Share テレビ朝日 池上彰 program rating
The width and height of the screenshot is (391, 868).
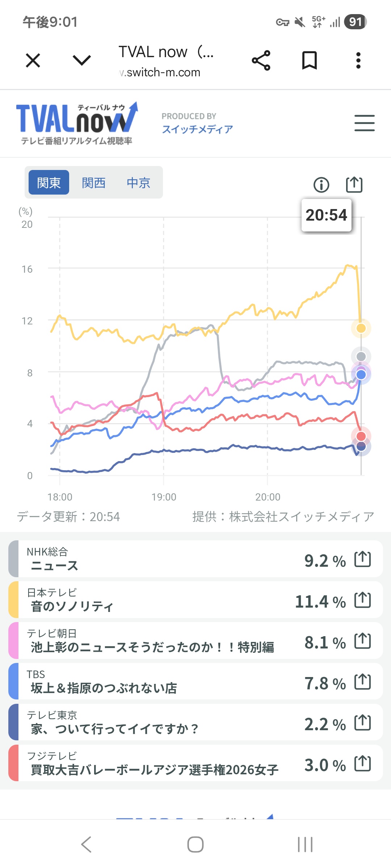pyautogui.click(x=362, y=641)
